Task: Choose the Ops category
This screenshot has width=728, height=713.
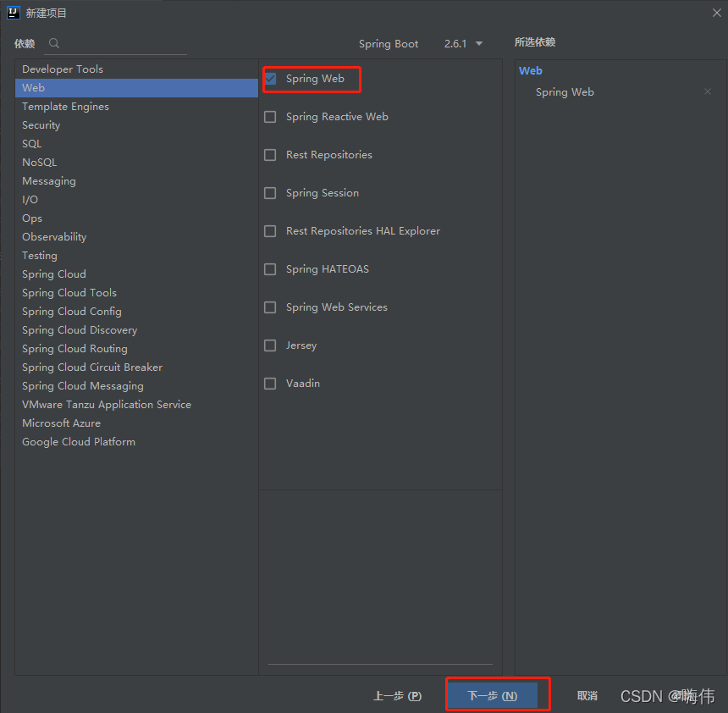Action: [x=136, y=218]
